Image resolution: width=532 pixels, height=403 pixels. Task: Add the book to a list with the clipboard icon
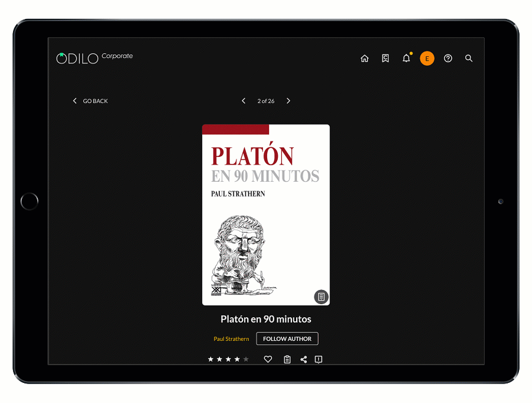click(x=287, y=359)
